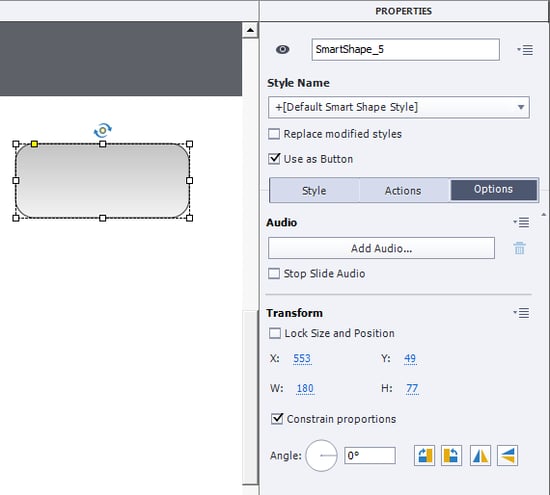Enable Replace modified styles checkbox

click(x=274, y=134)
